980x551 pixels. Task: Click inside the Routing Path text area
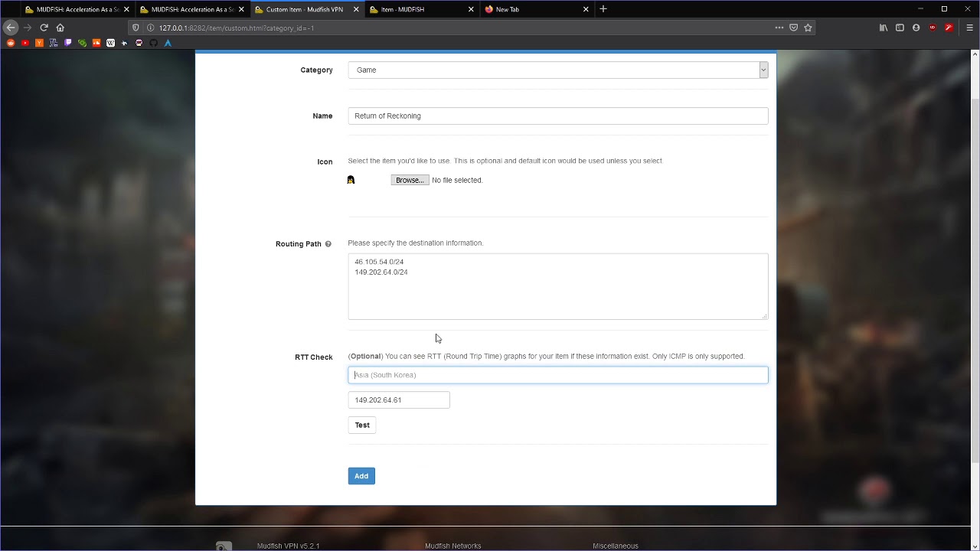558,286
